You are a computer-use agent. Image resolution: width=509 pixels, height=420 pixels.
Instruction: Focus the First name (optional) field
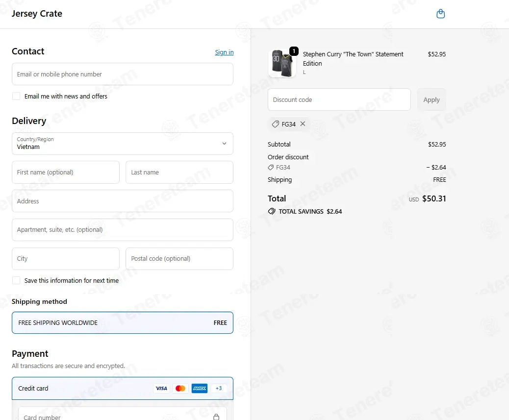[x=66, y=172]
